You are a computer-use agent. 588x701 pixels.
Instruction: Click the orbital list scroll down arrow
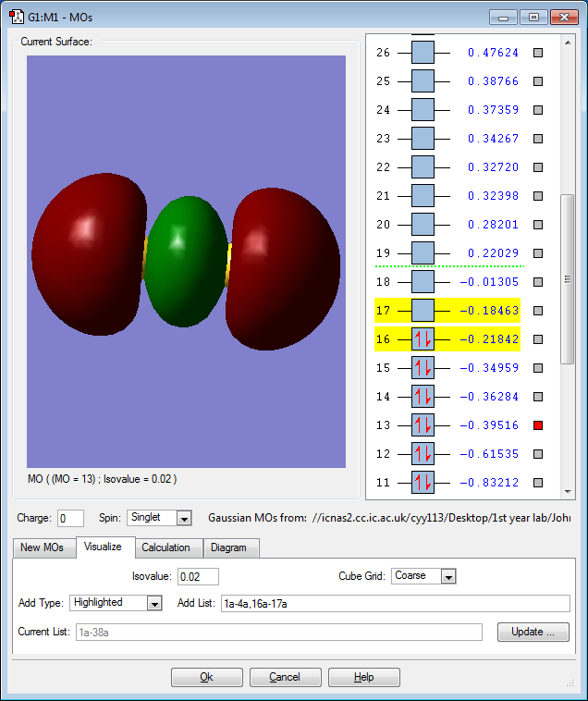pyautogui.click(x=568, y=492)
